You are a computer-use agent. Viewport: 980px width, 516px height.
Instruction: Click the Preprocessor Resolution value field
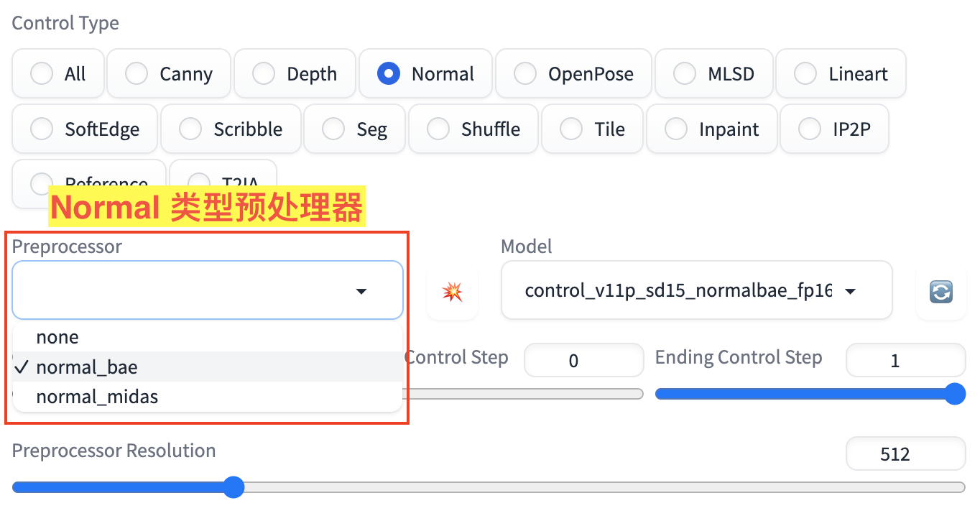[x=905, y=454]
